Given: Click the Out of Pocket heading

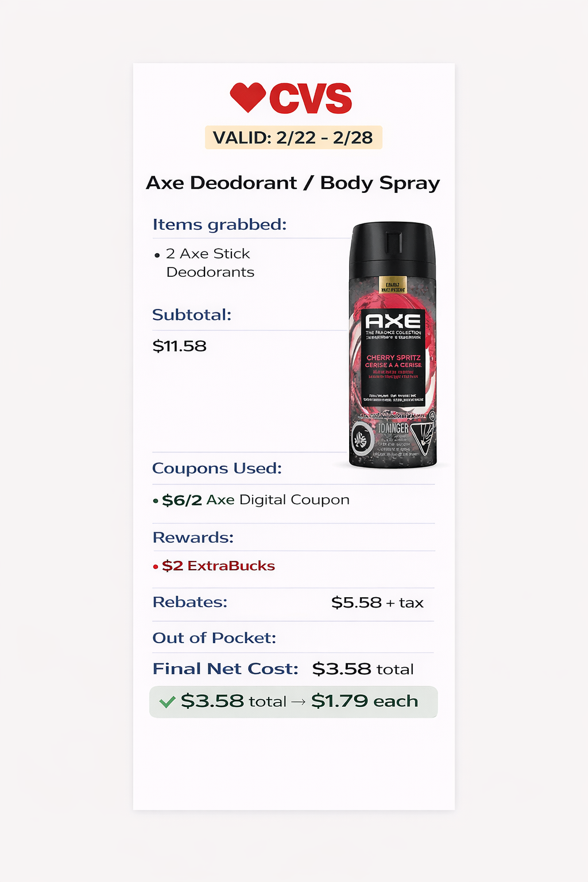Looking at the screenshot, I should (x=214, y=638).
